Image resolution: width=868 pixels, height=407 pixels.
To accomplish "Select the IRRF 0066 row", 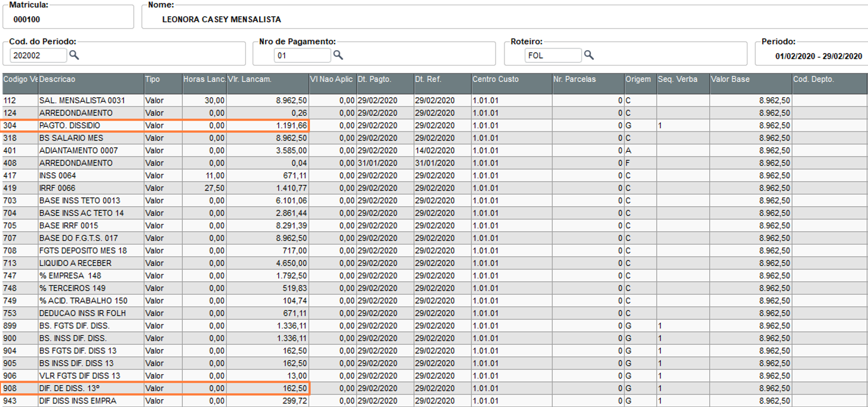I will 434,188.
